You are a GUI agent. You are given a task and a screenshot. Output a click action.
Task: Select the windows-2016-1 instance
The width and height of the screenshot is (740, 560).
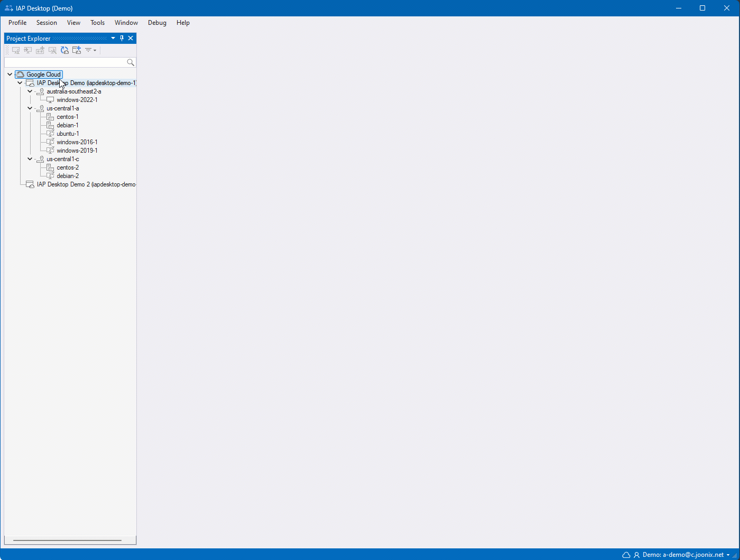tap(77, 142)
